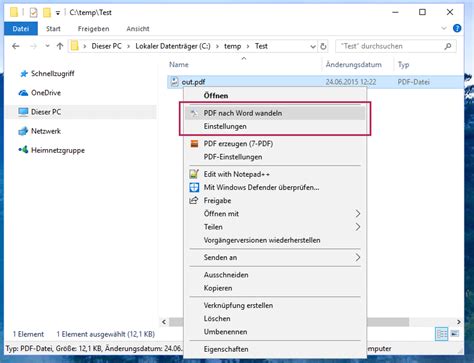Open the recent locations dropdown arrow
This screenshot has height=363, width=474.
coord(47,46)
